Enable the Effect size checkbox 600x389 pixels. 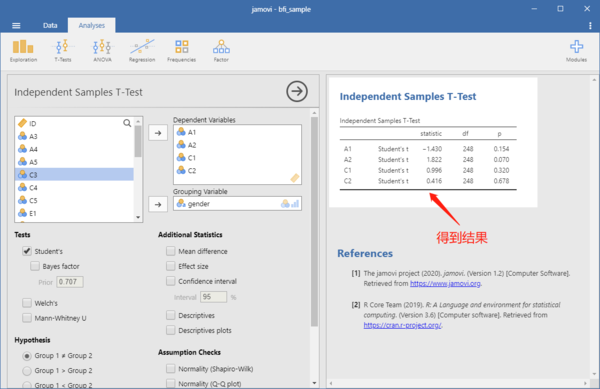point(171,266)
